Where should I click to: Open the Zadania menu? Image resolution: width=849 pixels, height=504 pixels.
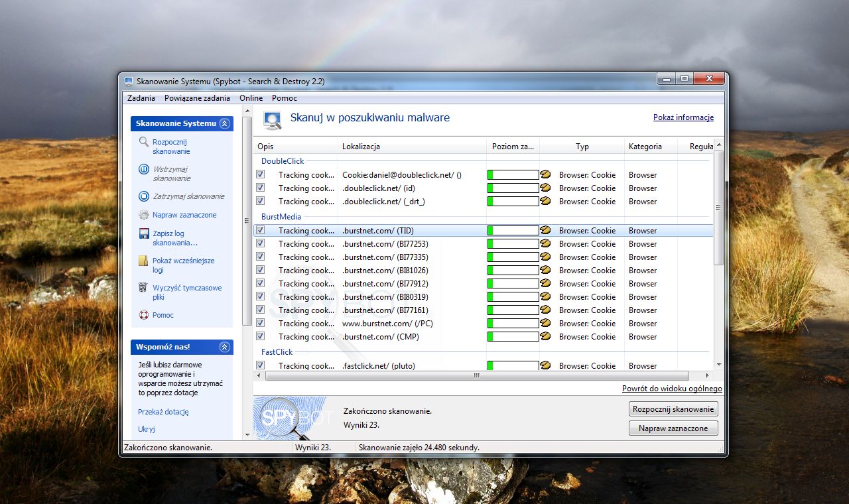[141, 98]
